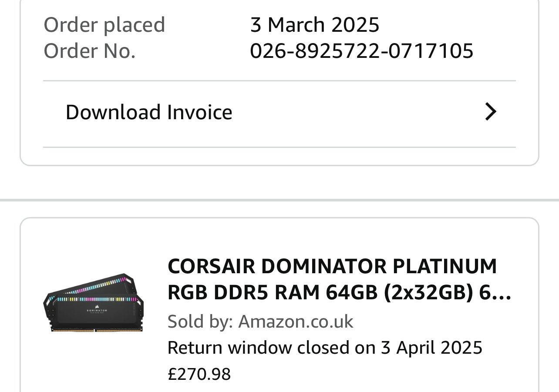Click the £270.98 price
This screenshot has height=392, width=559.
[x=199, y=374]
